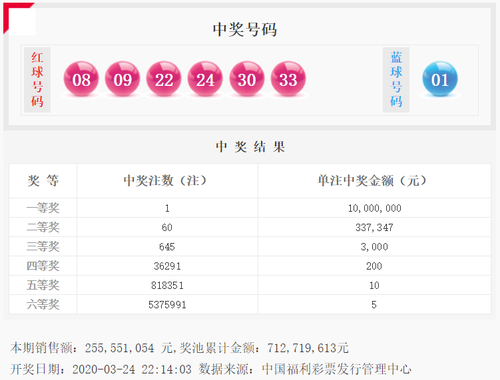Click the red ball numbered 08
The width and height of the screenshot is (500, 380).
[x=81, y=79]
